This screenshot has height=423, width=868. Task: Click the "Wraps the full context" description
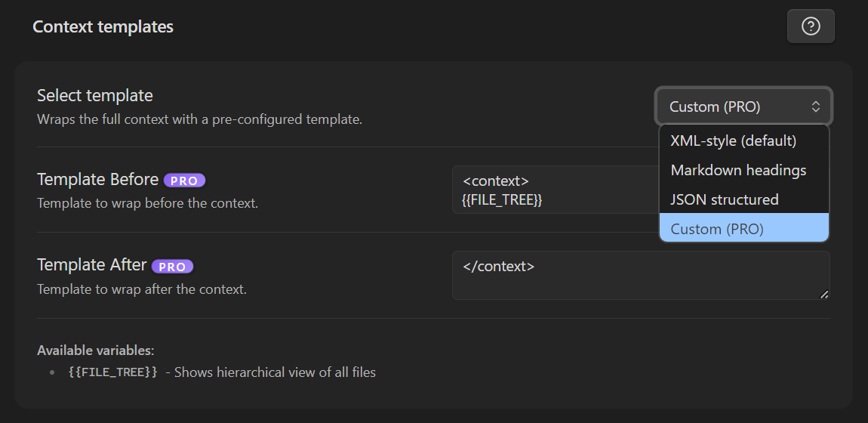pos(199,119)
